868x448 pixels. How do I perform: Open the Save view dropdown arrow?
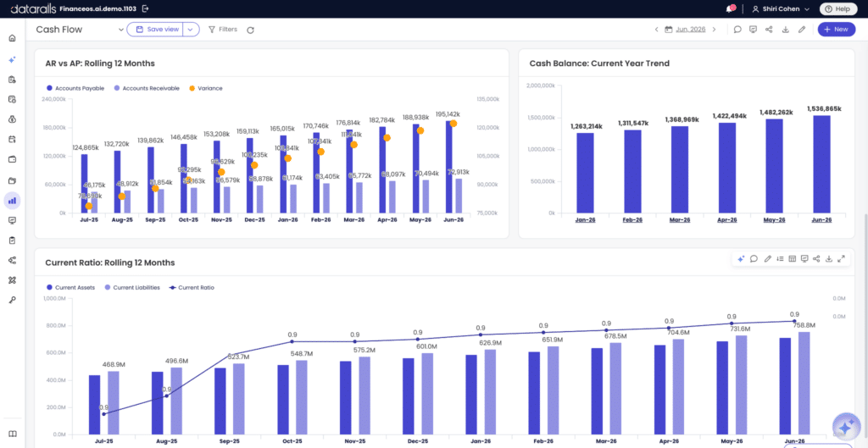point(191,30)
